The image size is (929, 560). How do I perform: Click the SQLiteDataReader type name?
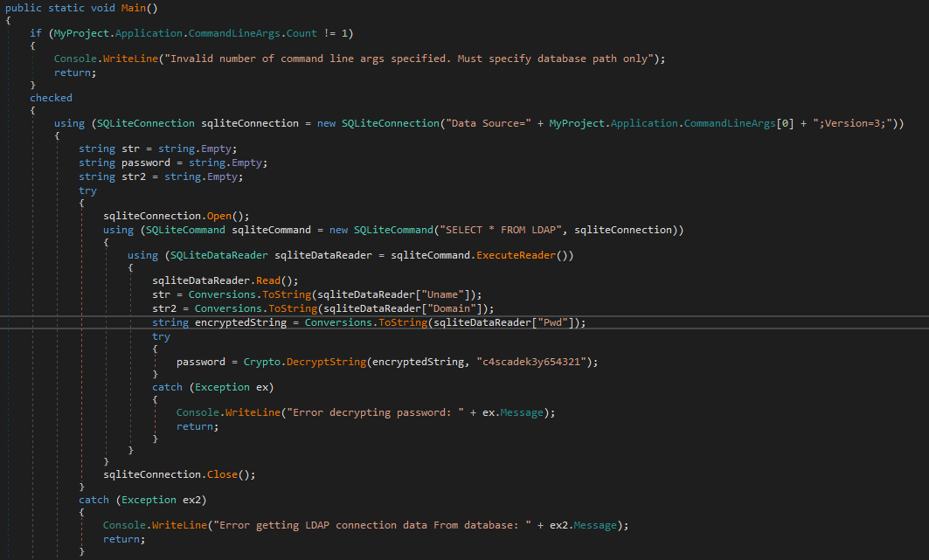click(219, 255)
